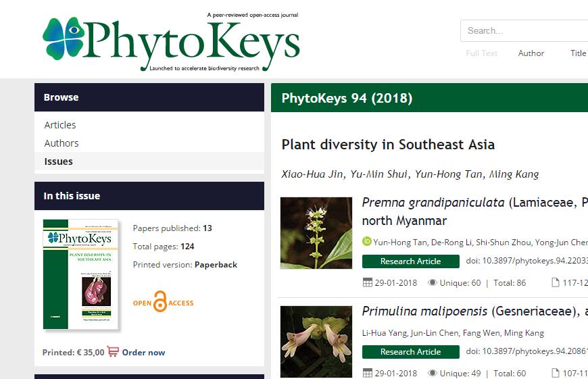Select Issues in the Browse menu
The image size is (588, 379).
pos(58,161)
